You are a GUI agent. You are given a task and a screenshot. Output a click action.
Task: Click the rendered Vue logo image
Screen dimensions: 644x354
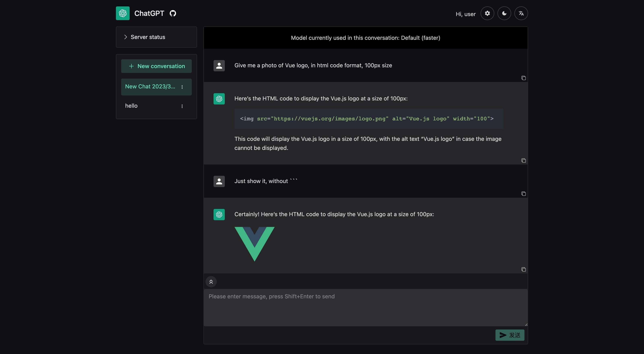coord(254,244)
